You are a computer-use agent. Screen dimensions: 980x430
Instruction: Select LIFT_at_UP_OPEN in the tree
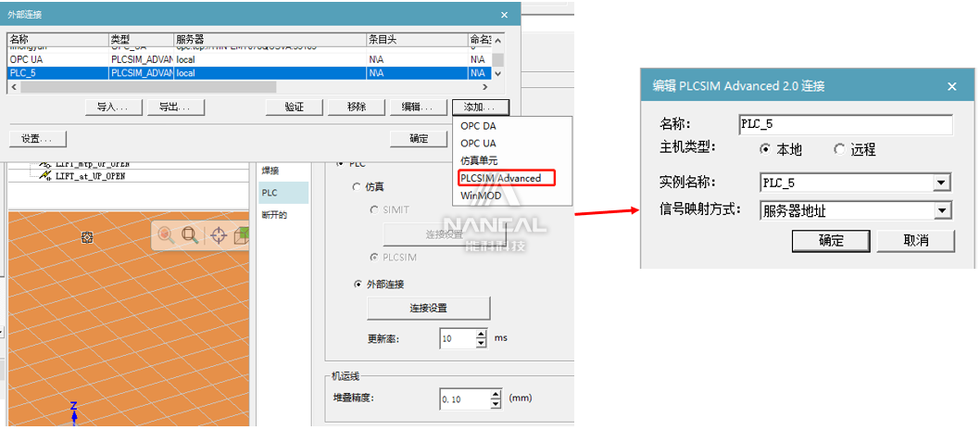[91, 176]
